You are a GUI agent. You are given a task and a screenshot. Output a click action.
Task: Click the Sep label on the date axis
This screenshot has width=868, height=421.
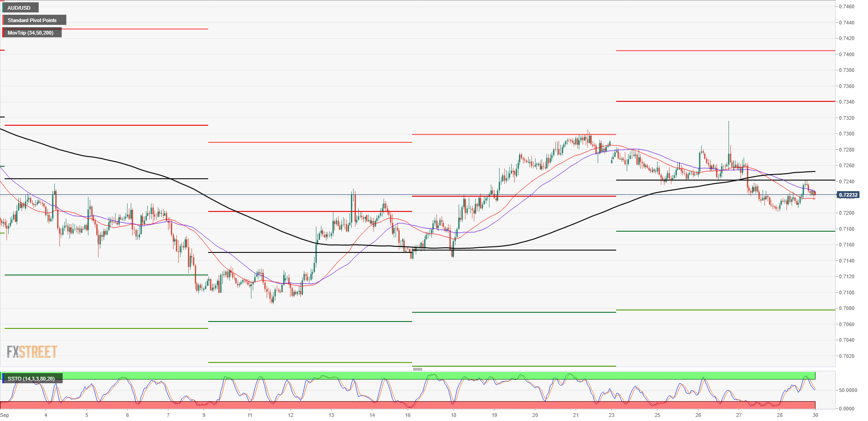5,415
